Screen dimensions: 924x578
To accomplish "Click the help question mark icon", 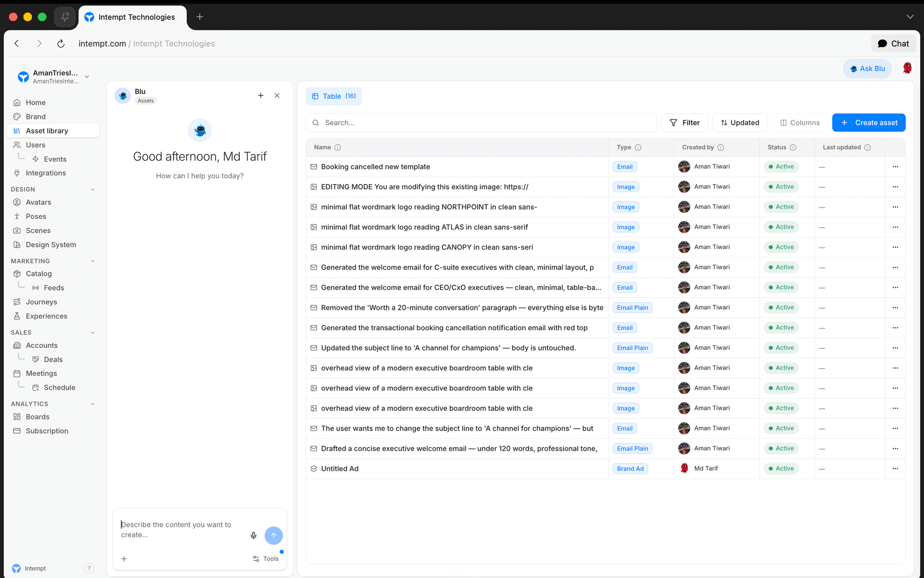I will click(89, 568).
